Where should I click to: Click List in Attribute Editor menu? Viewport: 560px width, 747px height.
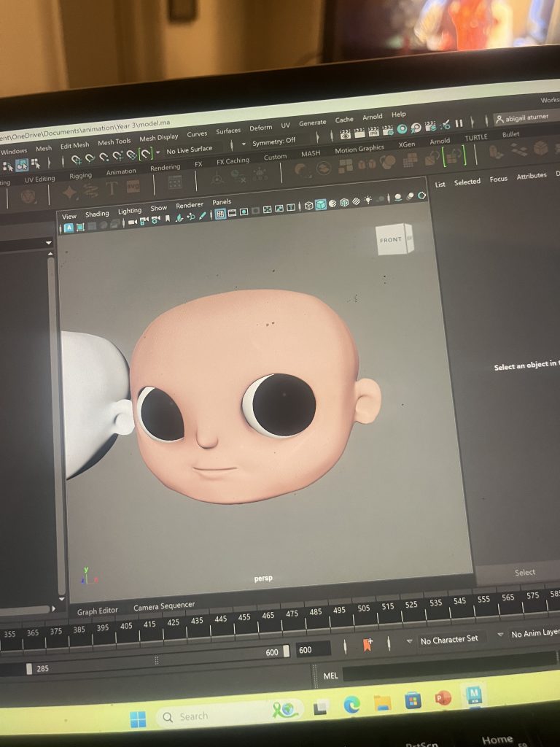[x=440, y=184]
